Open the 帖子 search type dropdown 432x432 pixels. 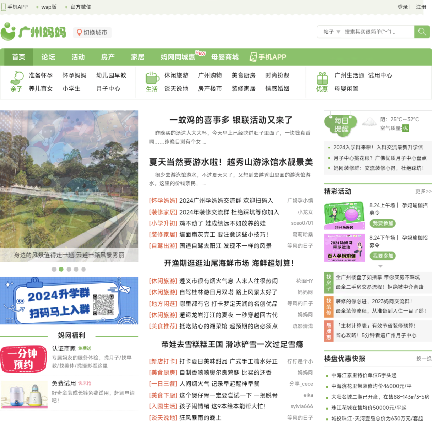[x=331, y=32]
